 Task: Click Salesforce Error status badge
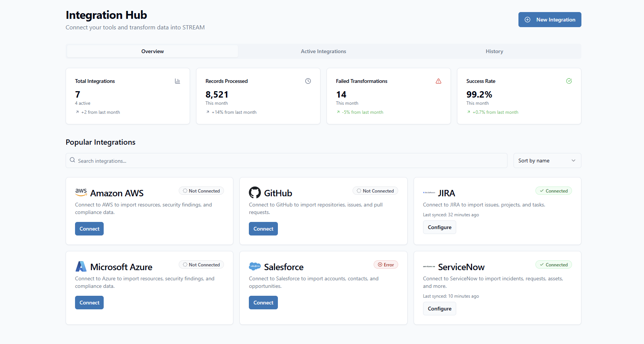point(386,265)
